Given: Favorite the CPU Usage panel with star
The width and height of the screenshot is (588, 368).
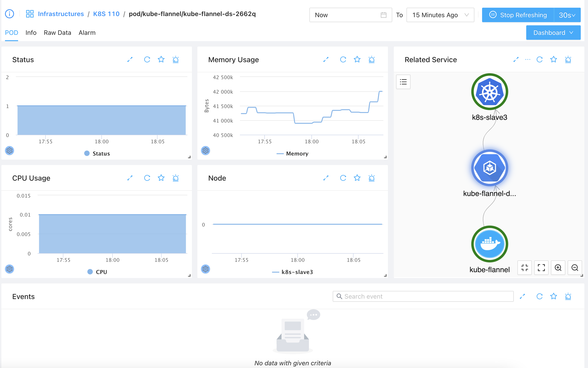Looking at the screenshot, I should coord(161,178).
